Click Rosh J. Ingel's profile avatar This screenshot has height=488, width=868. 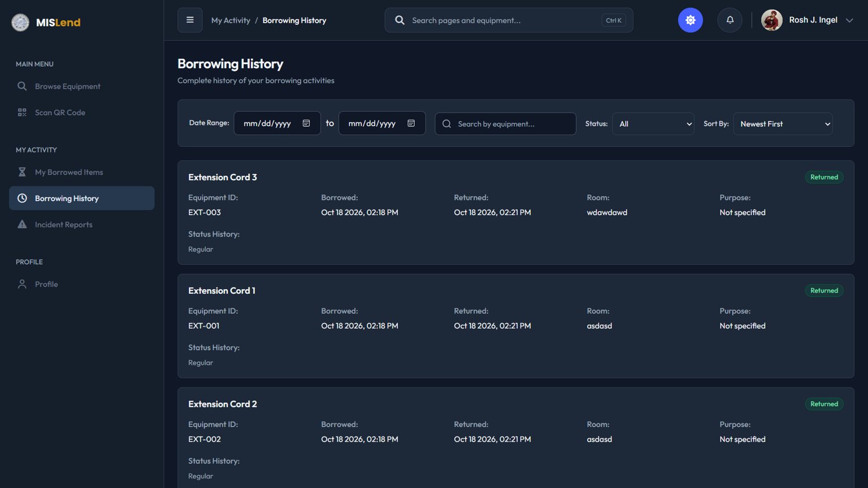coord(772,20)
